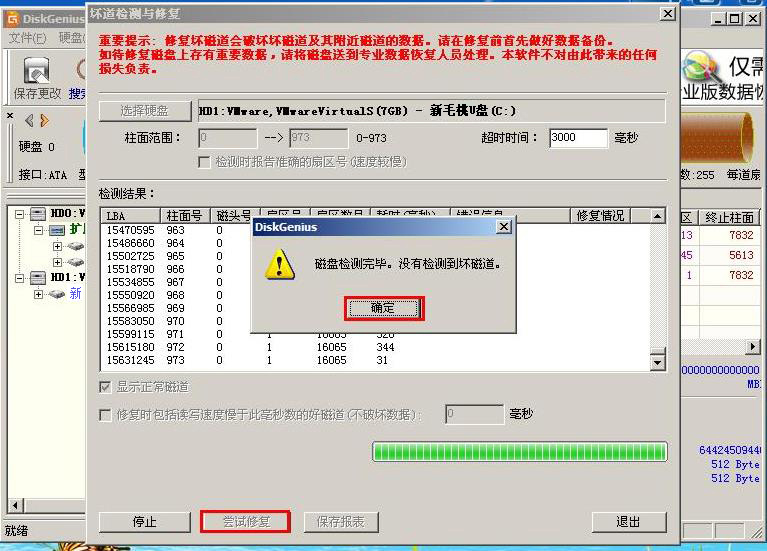This screenshot has height=551, width=767.
Task: Toggle 检测时报告准确的扇区号 checkbox
Action: (x=204, y=162)
